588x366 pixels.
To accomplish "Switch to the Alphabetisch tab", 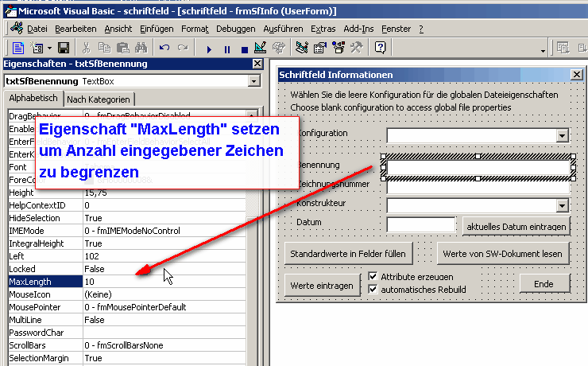I will [33, 98].
